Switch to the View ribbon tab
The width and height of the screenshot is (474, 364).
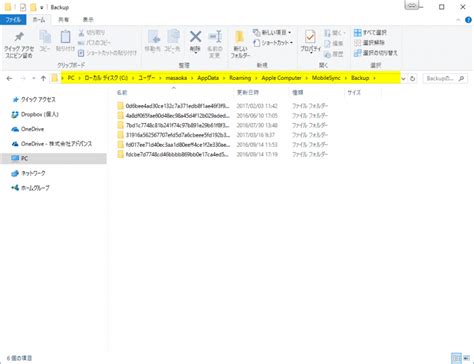(88, 20)
